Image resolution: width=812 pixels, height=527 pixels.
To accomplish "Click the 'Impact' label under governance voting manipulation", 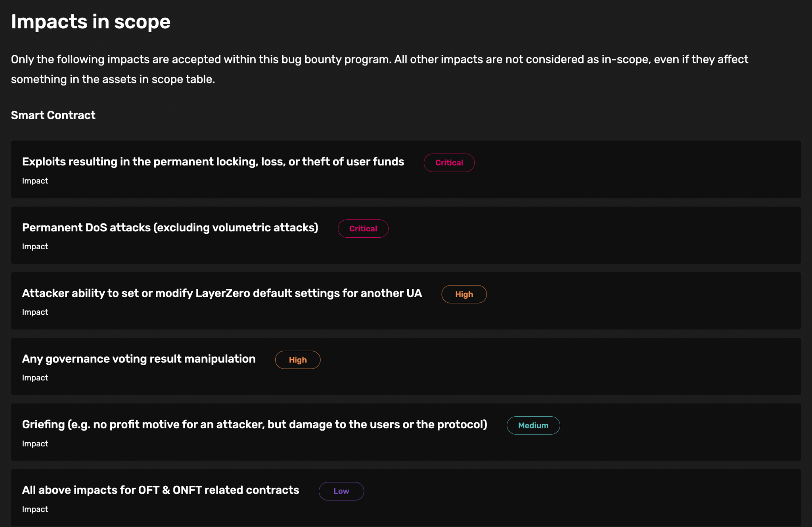I will (x=35, y=378).
